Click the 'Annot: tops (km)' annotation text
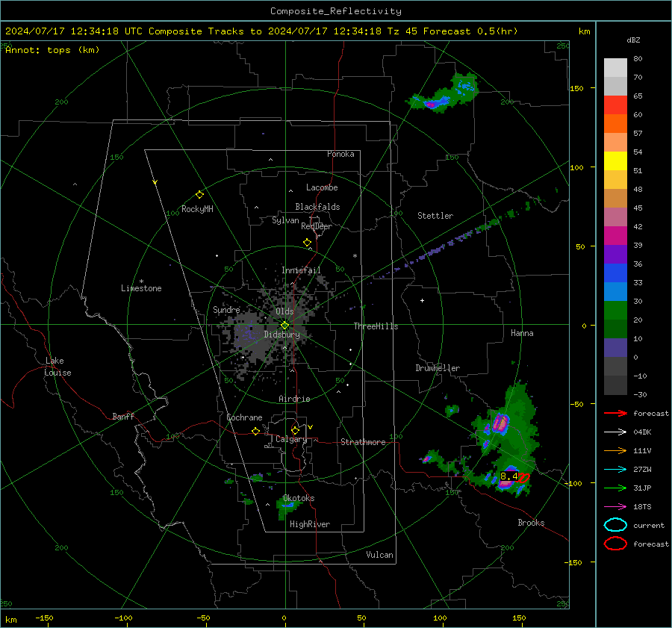This screenshot has width=672, height=628. point(52,50)
